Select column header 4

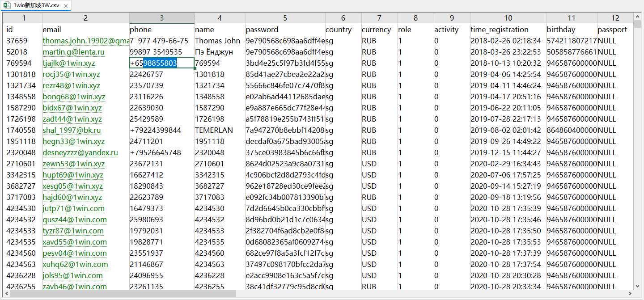(x=220, y=18)
